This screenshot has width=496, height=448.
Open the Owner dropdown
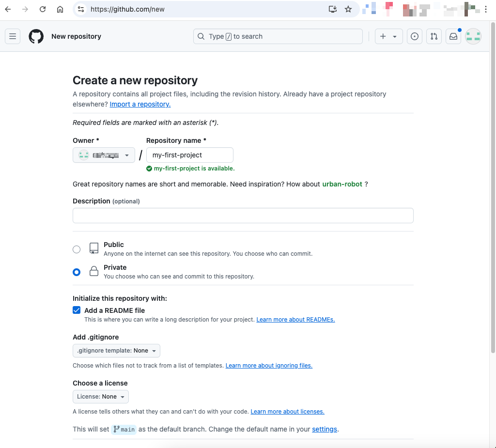tap(104, 155)
